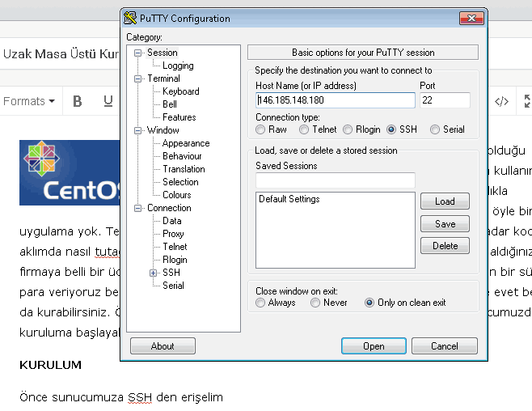532x411 pixels.
Task: Click the PuTTY title bar icon
Action: pos(129,18)
